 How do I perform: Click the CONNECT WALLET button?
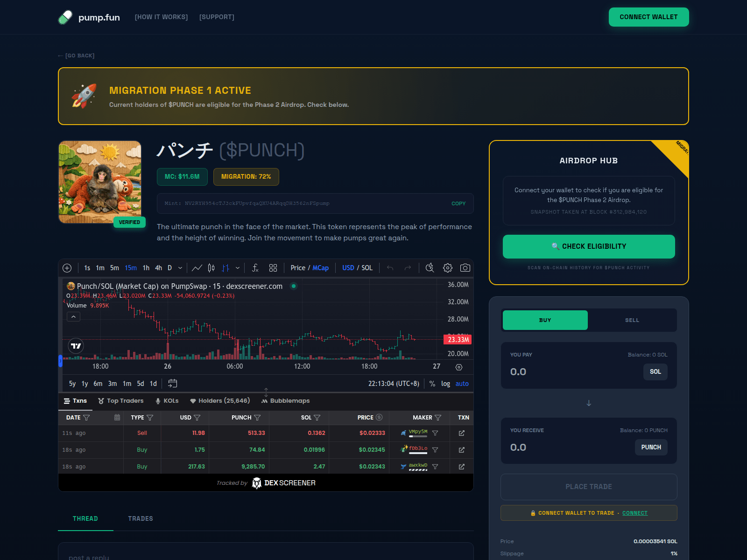[648, 17]
